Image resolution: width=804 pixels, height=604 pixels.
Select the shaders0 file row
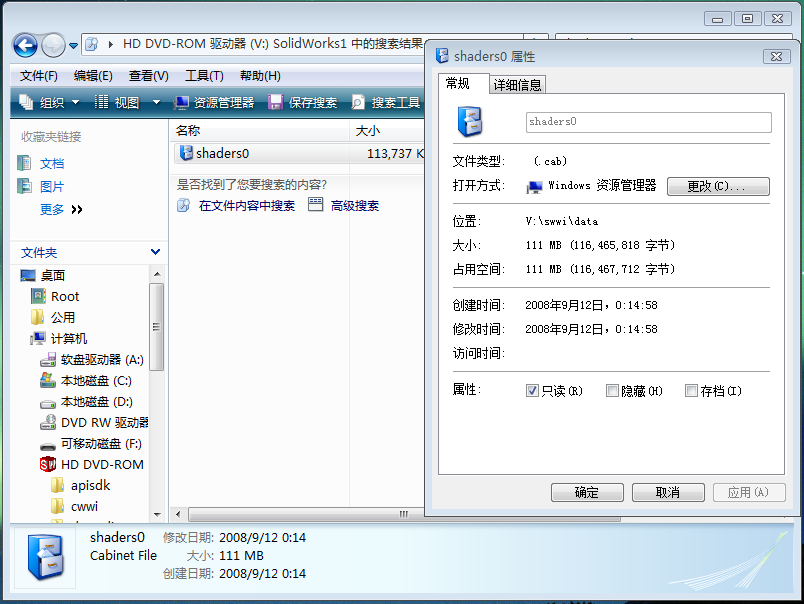tap(299, 153)
